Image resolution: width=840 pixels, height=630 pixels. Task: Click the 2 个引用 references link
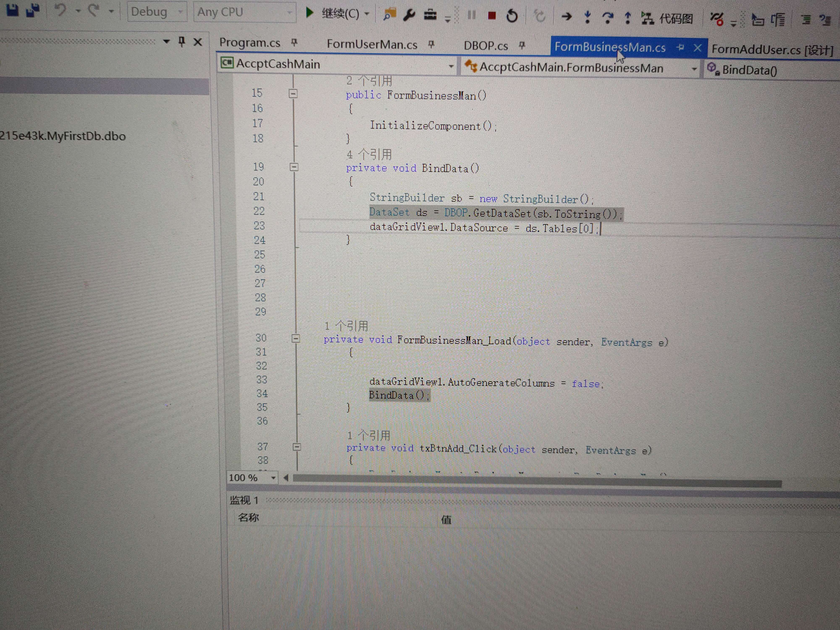point(369,80)
